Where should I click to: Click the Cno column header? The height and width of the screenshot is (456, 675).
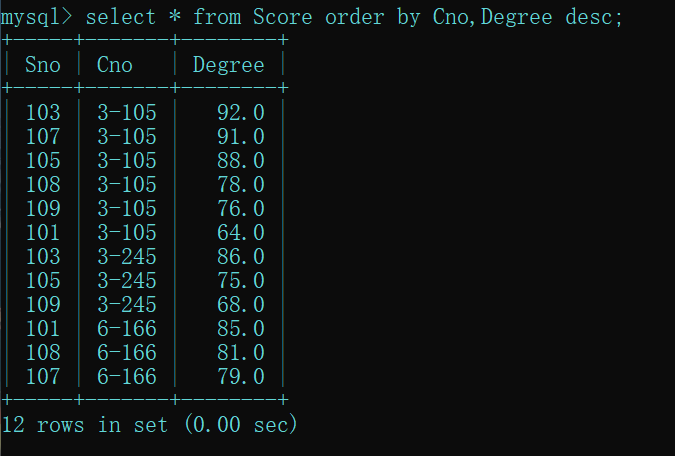pos(115,65)
